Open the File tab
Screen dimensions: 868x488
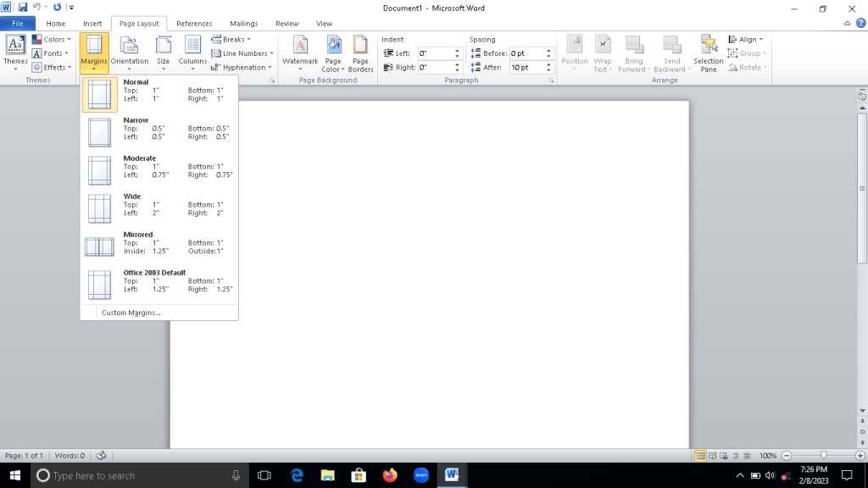pos(18,23)
